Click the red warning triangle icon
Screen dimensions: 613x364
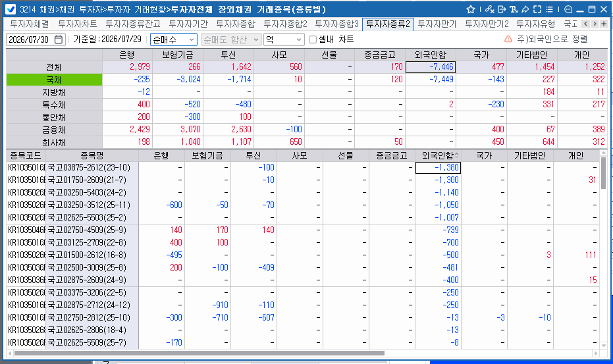508,39
